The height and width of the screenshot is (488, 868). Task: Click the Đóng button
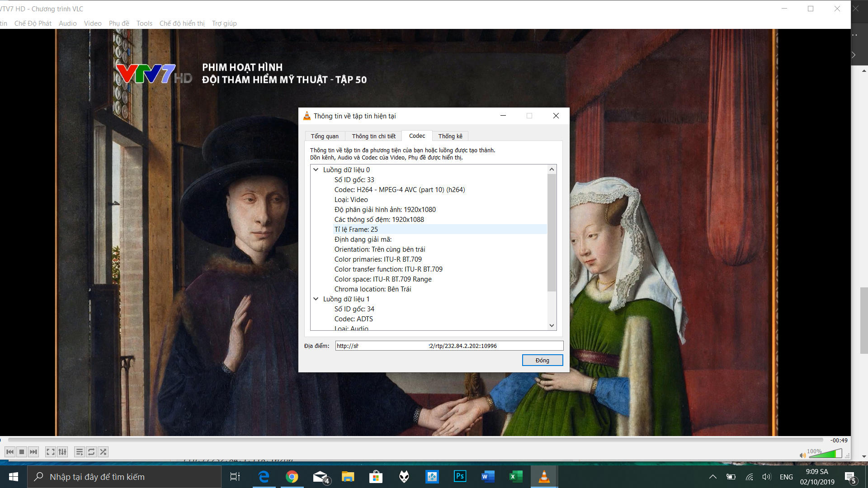542,360
